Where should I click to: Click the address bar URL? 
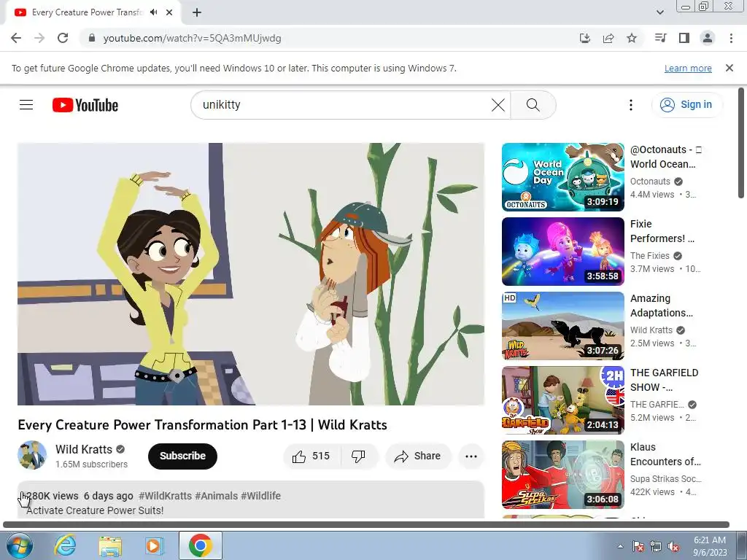click(x=192, y=38)
